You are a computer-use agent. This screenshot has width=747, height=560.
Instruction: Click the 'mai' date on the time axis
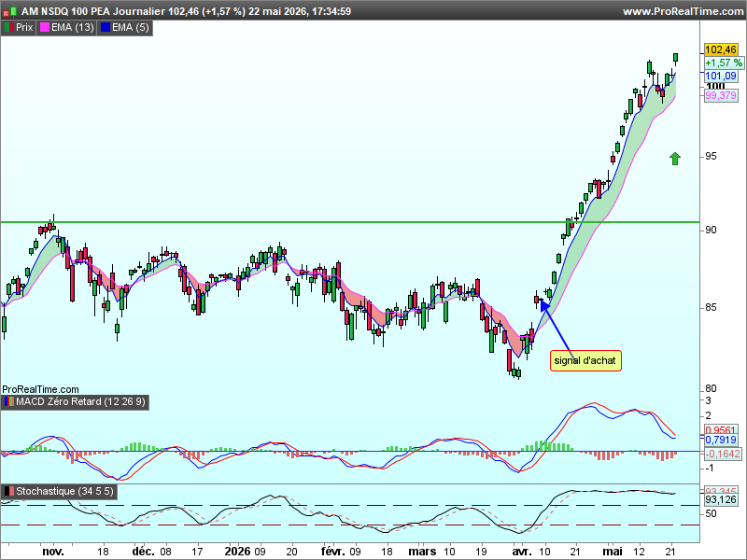(613, 552)
